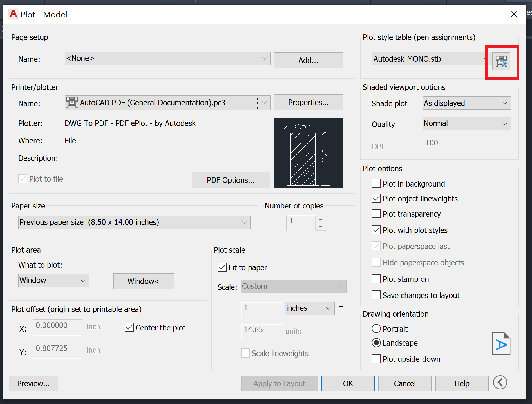Disable Plot object lineweights
Screen dimensions: 532x404
[x=376, y=198]
